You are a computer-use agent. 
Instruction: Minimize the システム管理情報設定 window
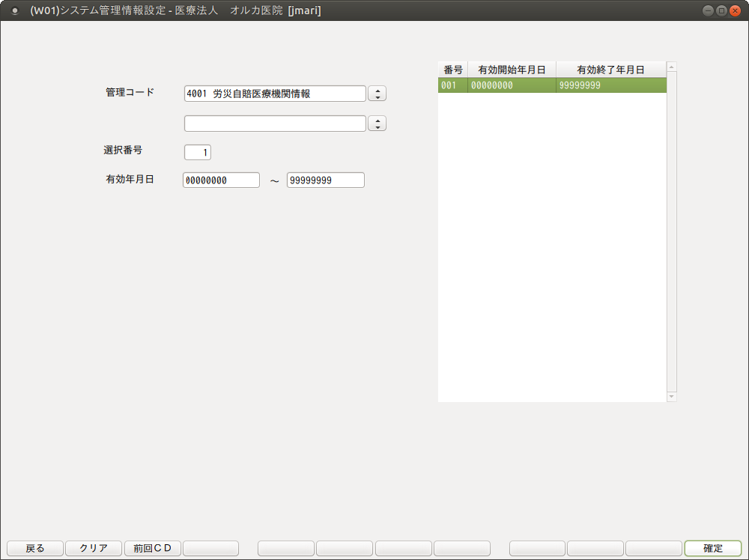click(x=708, y=10)
